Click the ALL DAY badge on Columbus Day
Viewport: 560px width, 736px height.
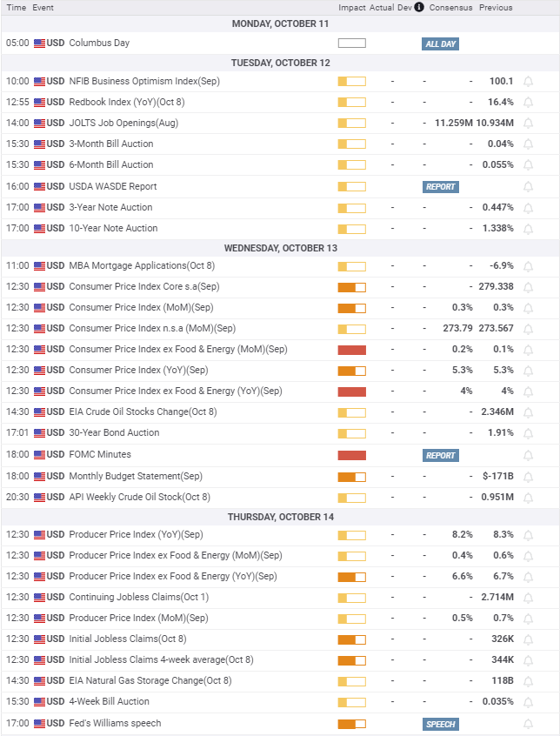(x=440, y=44)
